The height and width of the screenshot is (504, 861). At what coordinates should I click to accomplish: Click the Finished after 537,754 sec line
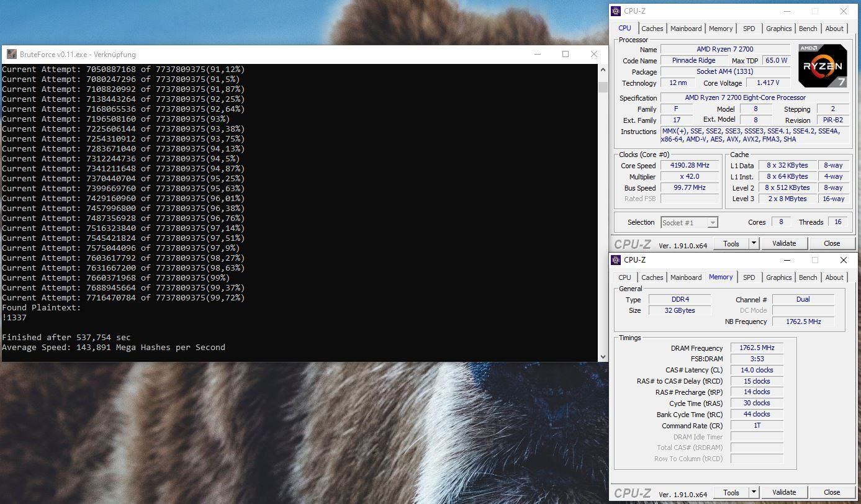click(x=66, y=337)
